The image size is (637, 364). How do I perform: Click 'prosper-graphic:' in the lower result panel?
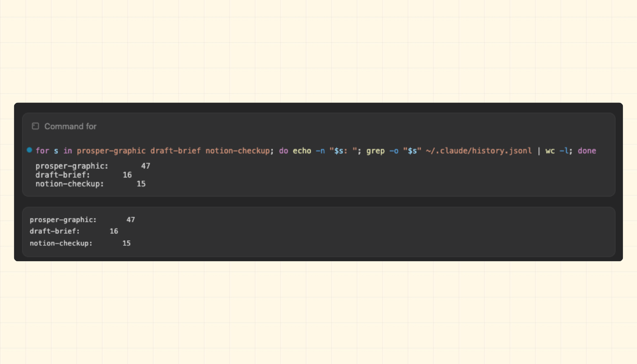point(63,220)
